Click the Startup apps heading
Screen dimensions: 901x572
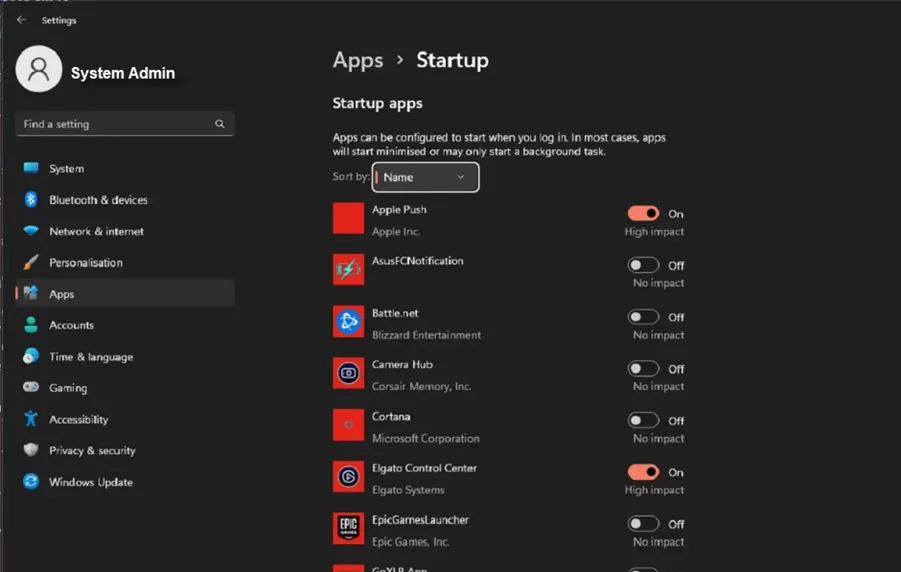[x=378, y=103]
